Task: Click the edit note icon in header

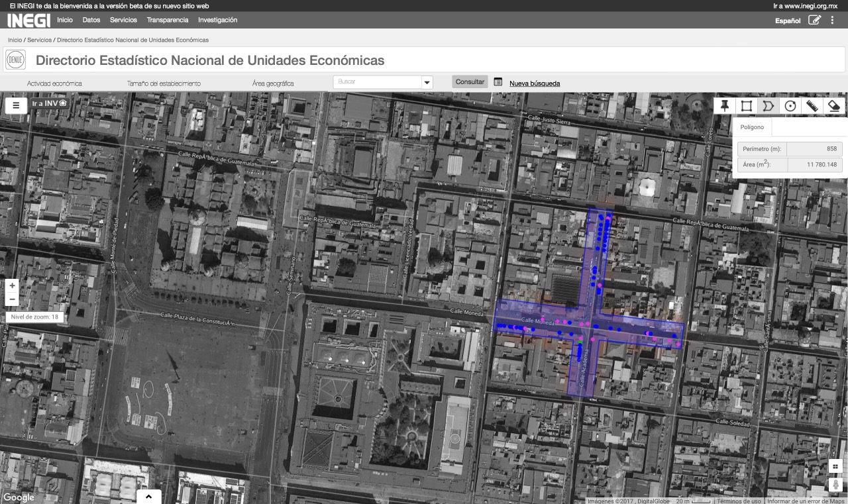Action: point(815,20)
